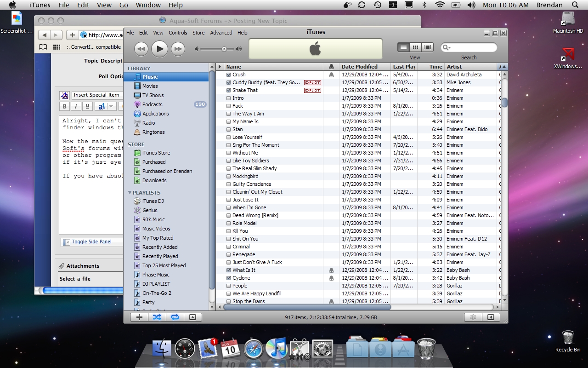Switch iTunes to Cover Flow view
Screen dimensions: 588x368
[x=428, y=47]
